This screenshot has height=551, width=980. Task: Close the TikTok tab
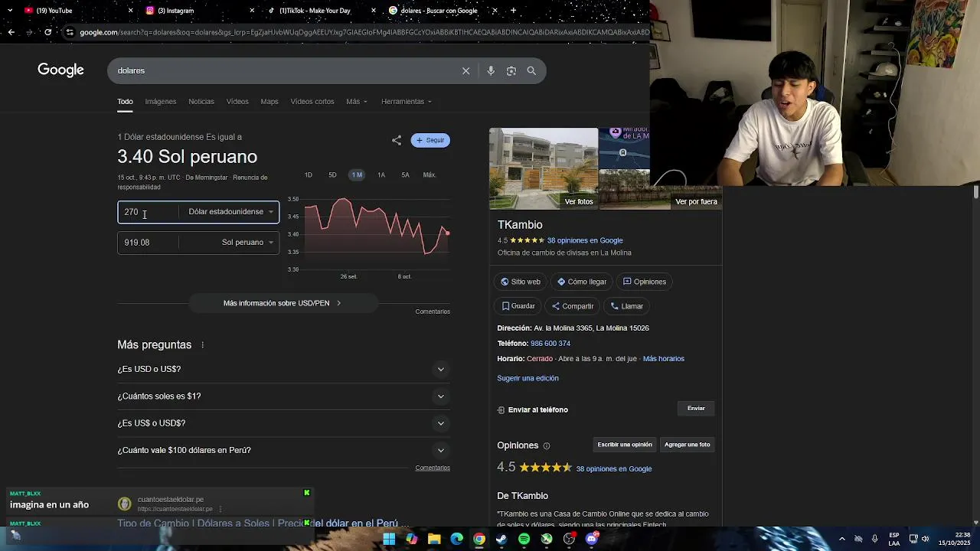click(x=374, y=11)
